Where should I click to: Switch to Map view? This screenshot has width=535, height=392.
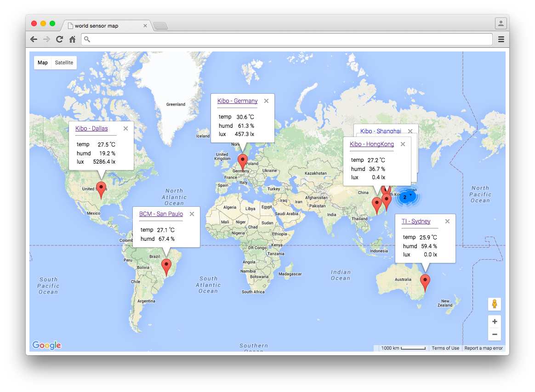coord(43,62)
